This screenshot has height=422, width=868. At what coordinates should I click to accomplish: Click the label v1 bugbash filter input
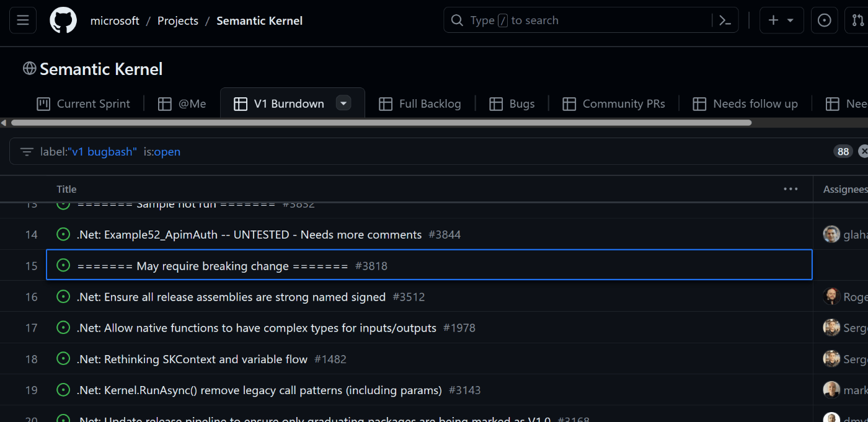(x=434, y=152)
